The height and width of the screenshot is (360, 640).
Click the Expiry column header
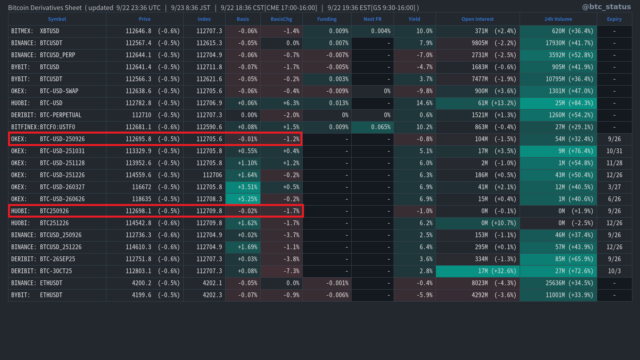614,19
